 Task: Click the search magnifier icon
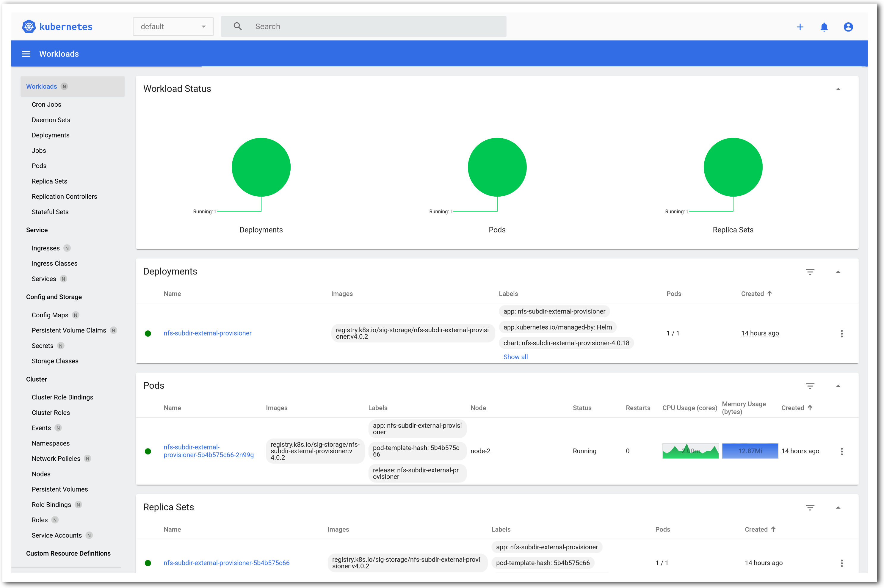[237, 26]
